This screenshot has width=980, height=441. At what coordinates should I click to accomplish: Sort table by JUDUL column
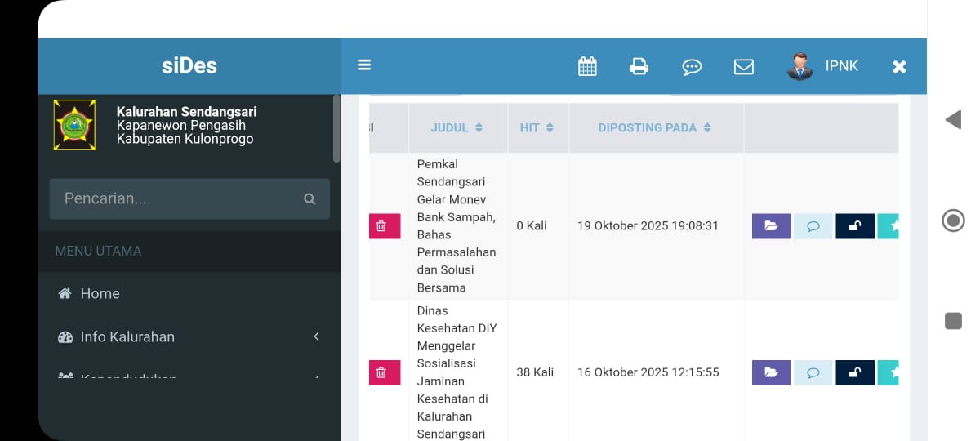457,128
